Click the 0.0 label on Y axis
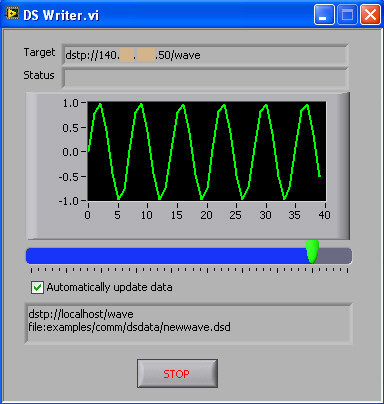The width and height of the screenshot is (384, 404). [70, 152]
